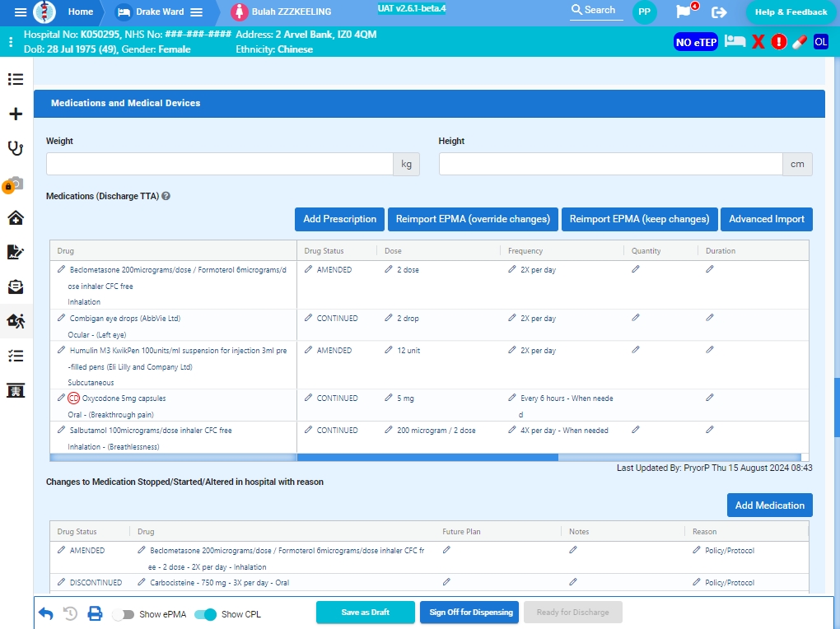Click the logout arrow icon

[719, 12]
